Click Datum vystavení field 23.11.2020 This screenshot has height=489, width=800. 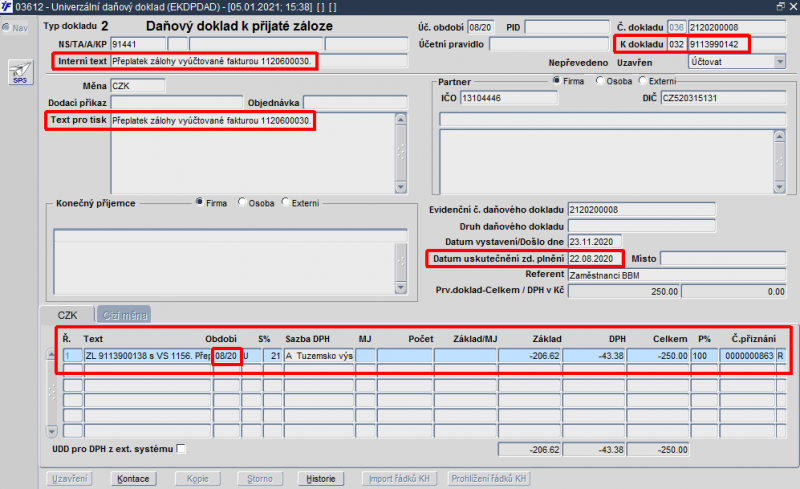594,241
